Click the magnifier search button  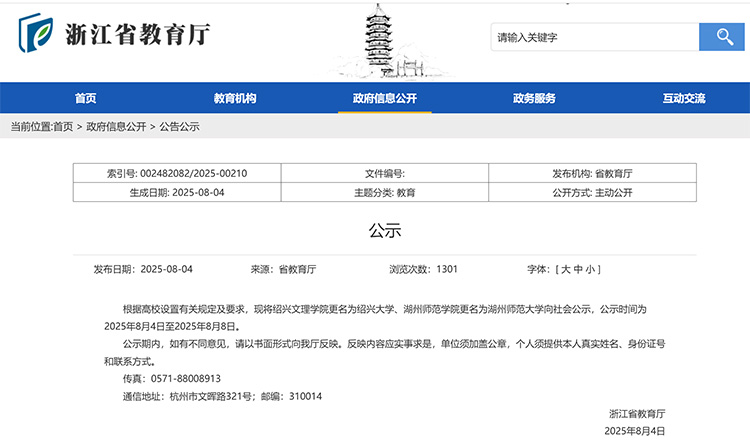(x=724, y=37)
